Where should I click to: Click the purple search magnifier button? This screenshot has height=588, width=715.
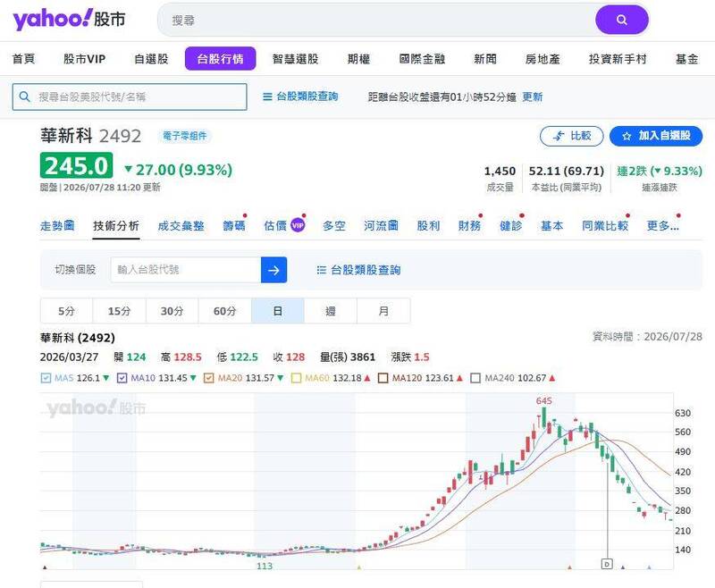point(621,20)
